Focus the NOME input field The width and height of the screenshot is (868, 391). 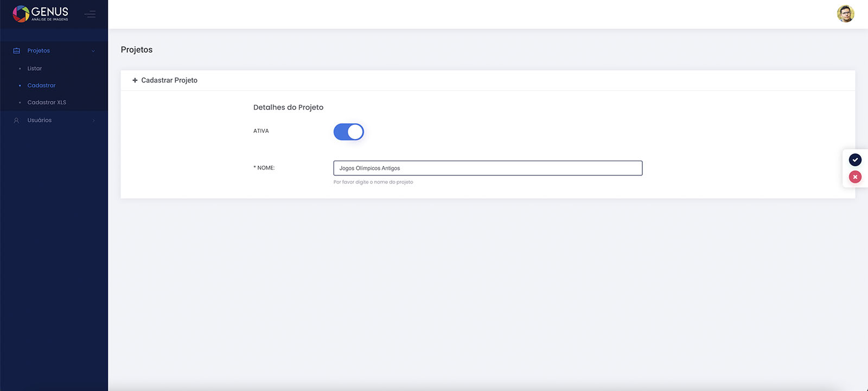[x=487, y=168]
